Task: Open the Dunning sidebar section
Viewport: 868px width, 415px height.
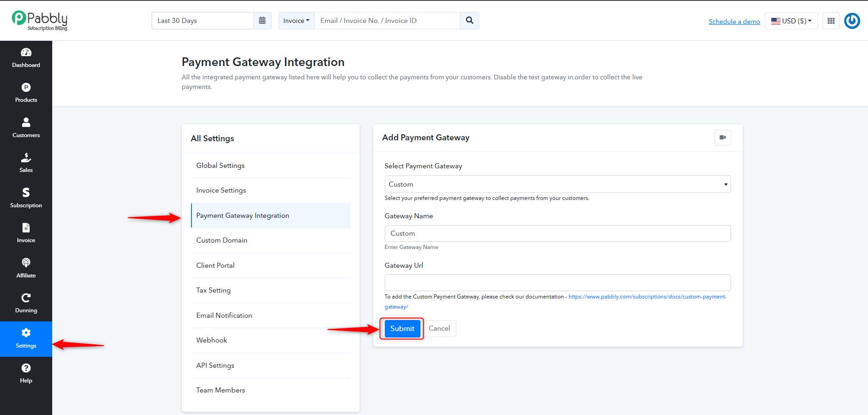Action: pos(26,304)
